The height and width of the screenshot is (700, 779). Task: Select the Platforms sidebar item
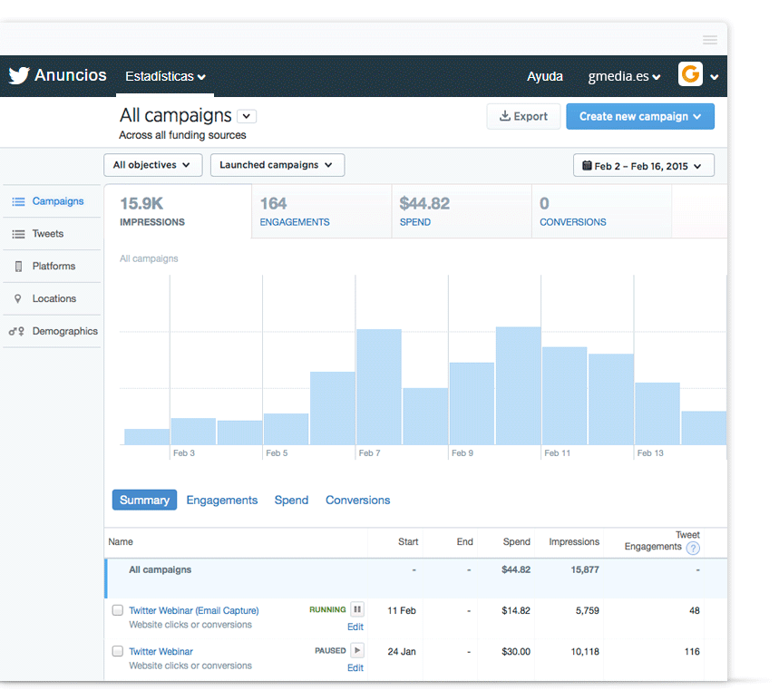point(52,266)
